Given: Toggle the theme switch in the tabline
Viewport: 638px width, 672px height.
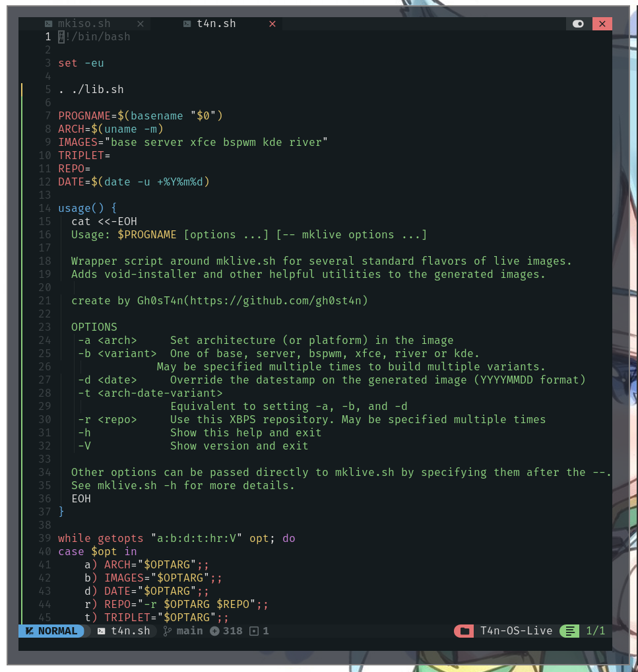Looking at the screenshot, I should [x=579, y=24].
